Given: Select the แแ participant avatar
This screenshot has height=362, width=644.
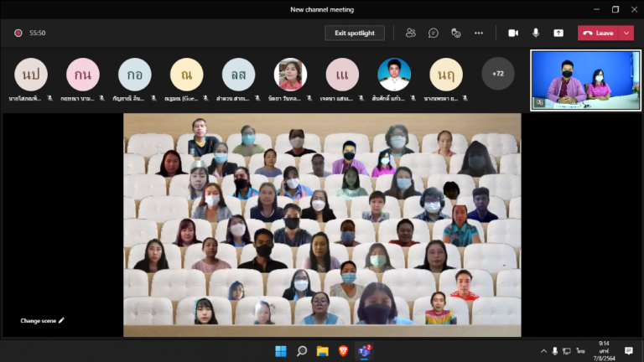Looking at the screenshot, I should click(x=342, y=75).
